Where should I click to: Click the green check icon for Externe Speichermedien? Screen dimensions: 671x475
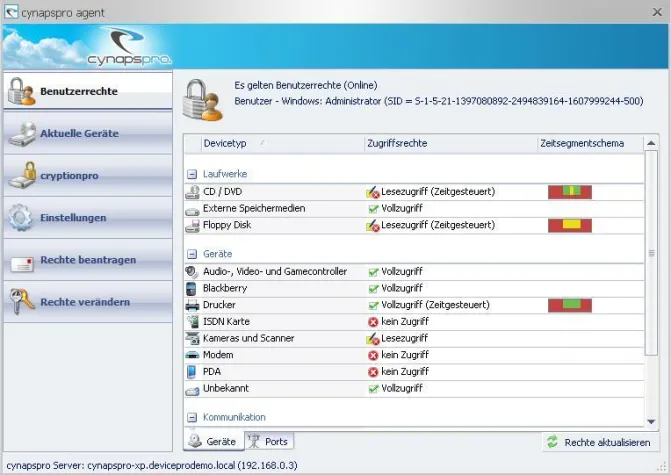[x=373, y=209]
